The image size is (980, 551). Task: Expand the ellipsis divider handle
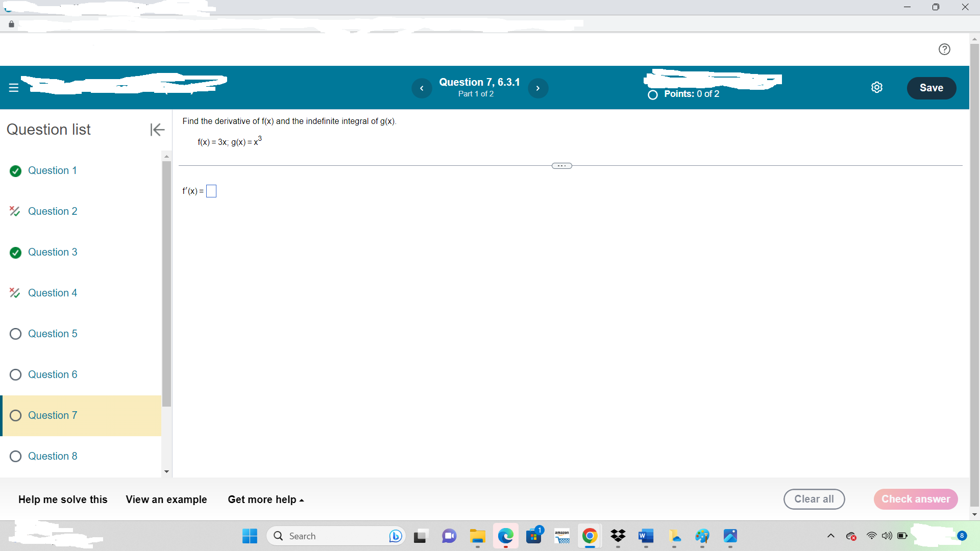pos(561,166)
